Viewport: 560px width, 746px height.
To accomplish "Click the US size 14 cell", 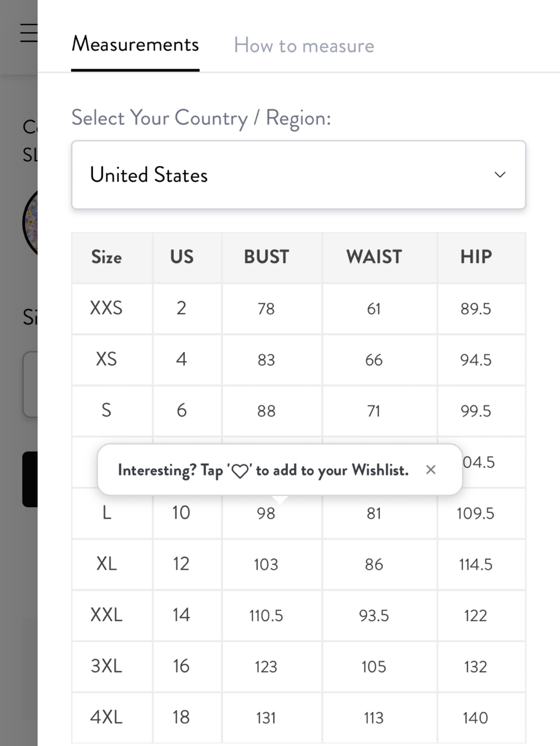I will [x=181, y=615].
